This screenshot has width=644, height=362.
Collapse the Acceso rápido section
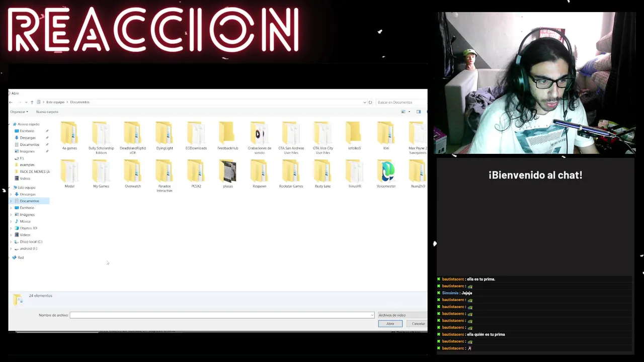pyautogui.click(x=10, y=124)
